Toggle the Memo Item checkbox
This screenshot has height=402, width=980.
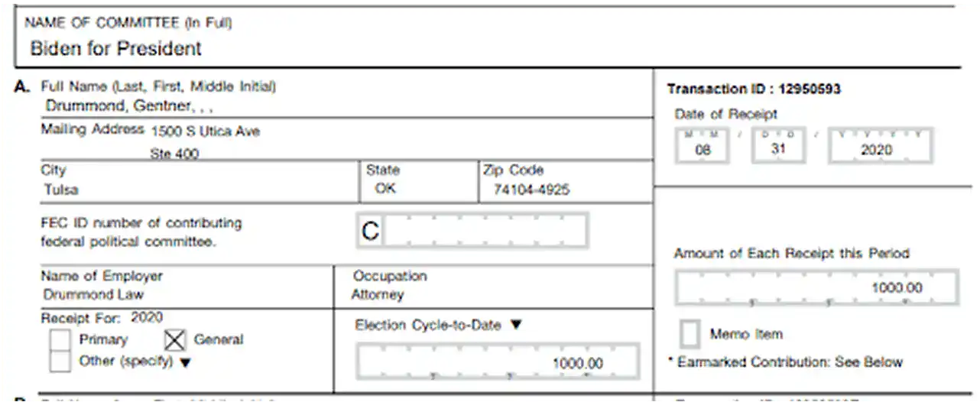[690, 334]
